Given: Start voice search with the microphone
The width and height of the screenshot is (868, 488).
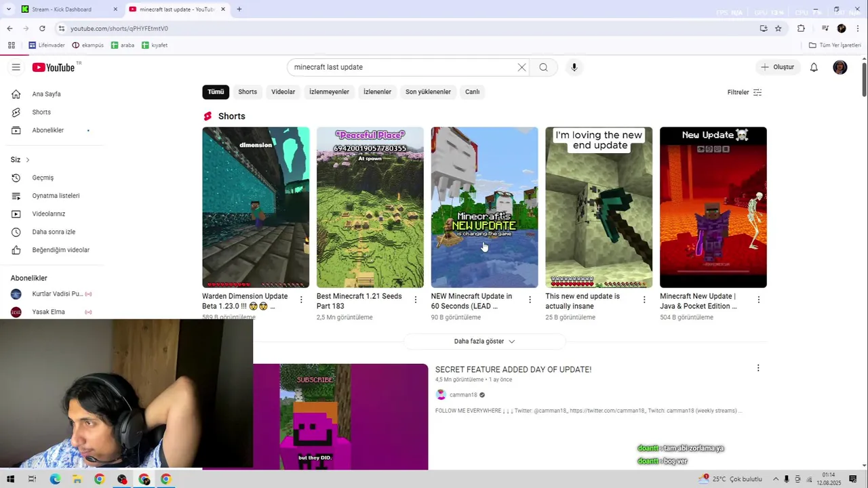Looking at the screenshot, I should tap(574, 67).
